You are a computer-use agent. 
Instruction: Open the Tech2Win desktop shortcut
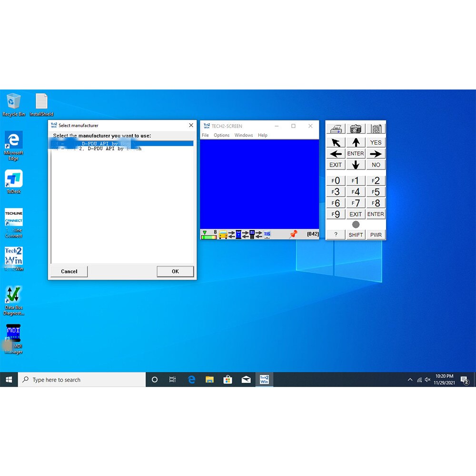pyautogui.click(x=13, y=256)
